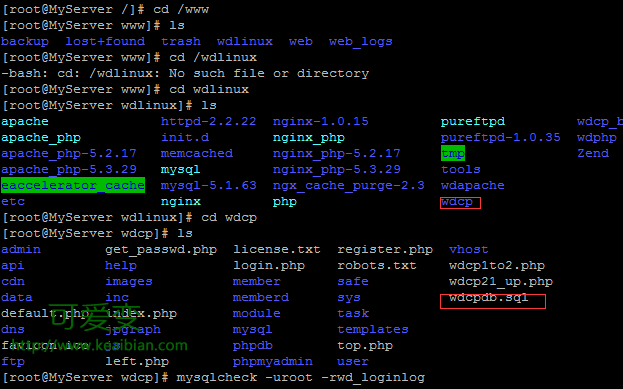Click the 'ftp' directory entry

13,362
